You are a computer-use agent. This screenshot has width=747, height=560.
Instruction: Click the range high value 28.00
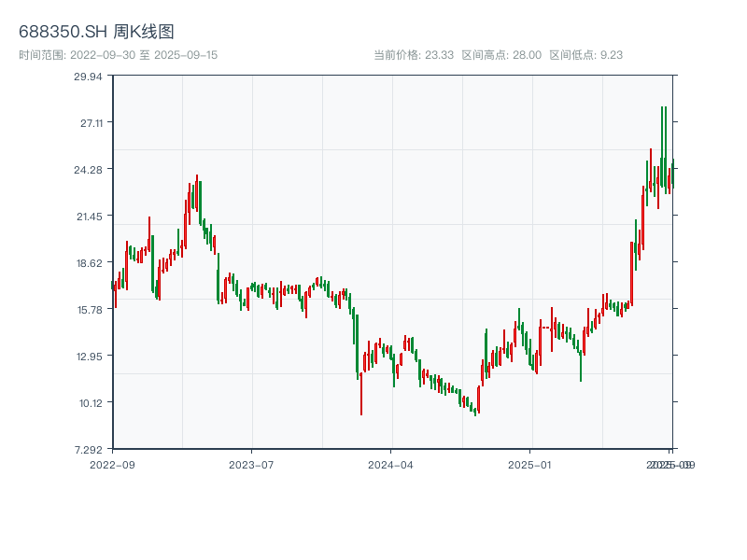527,55
